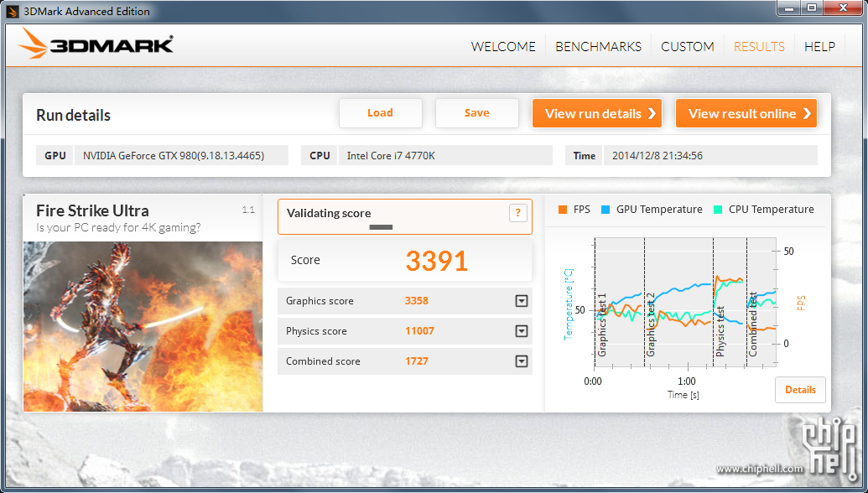Click the 3DMark logo in the header
The width and height of the screenshot is (868, 493).
tap(96, 44)
